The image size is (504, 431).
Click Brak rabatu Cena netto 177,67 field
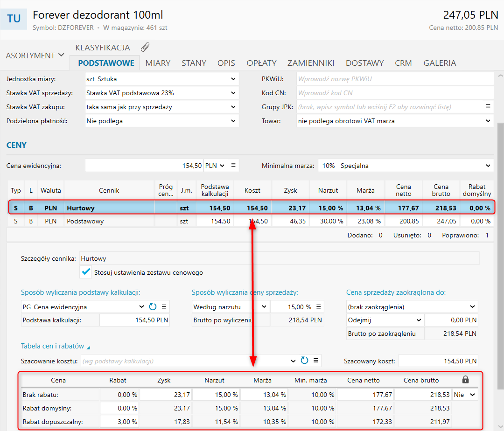click(365, 395)
